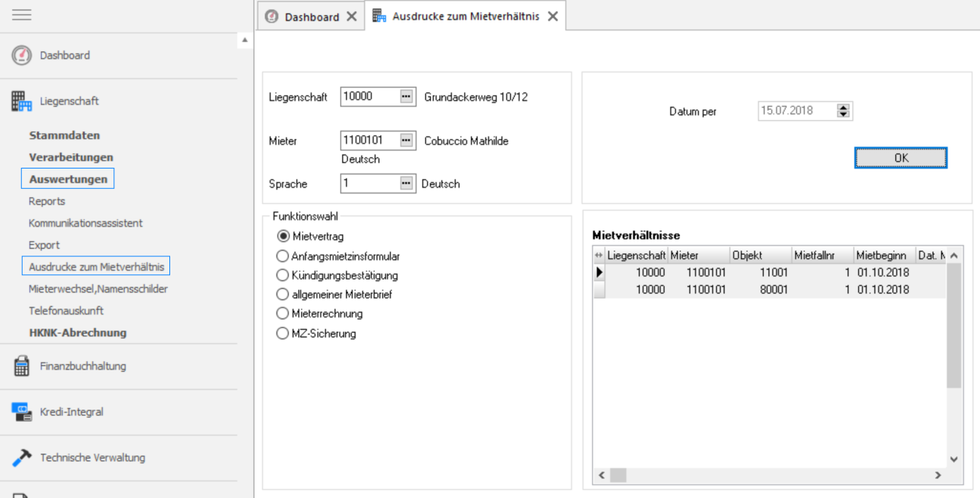Open Sprache lookup via ellipsis button
Image resolution: width=980 pixels, height=498 pixels.
pos(407,184)
